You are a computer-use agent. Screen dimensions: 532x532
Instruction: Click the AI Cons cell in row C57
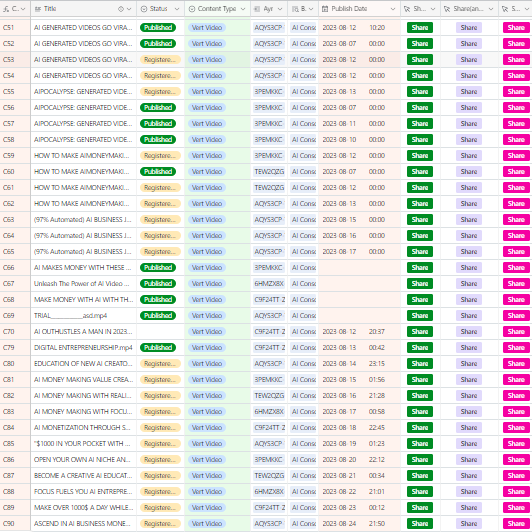[x=303, y=124]
